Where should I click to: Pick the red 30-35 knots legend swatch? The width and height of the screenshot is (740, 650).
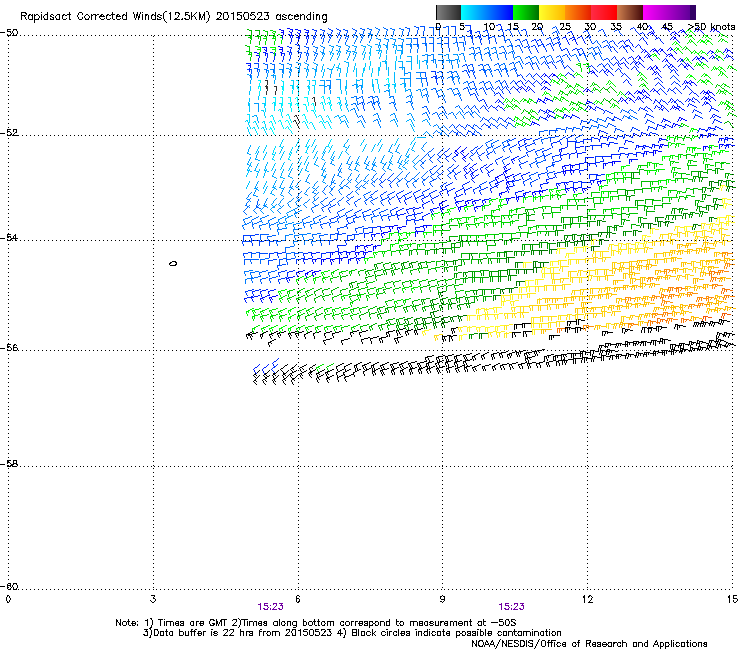(604, 12)
